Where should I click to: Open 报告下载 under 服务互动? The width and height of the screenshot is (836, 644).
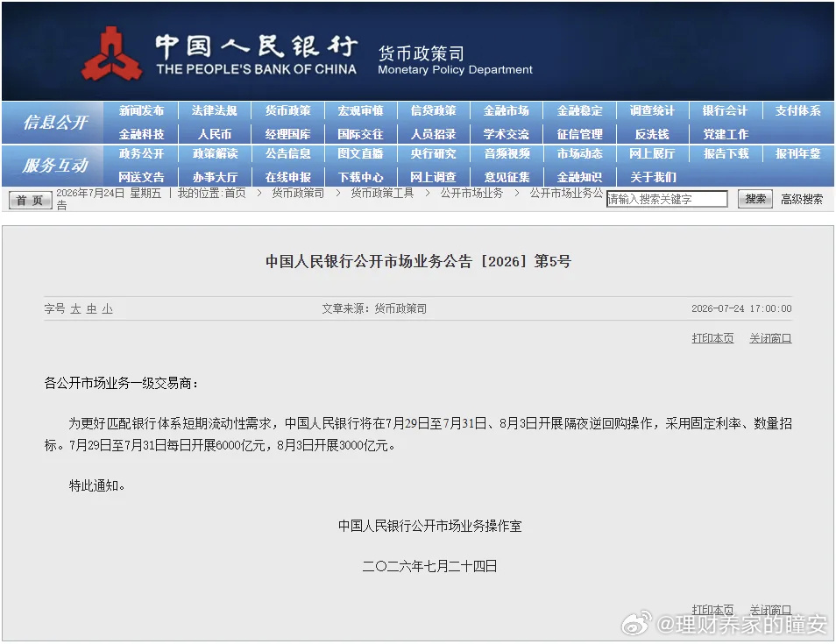point(725,154)
